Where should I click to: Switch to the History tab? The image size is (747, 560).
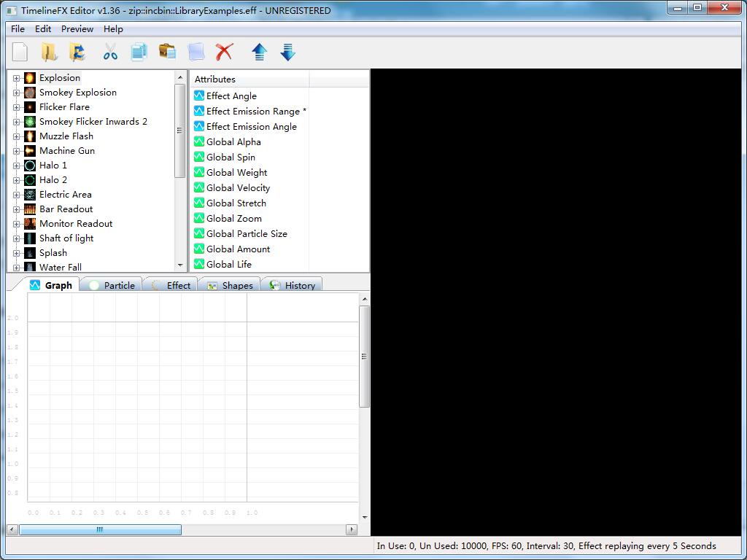[292, 285]
